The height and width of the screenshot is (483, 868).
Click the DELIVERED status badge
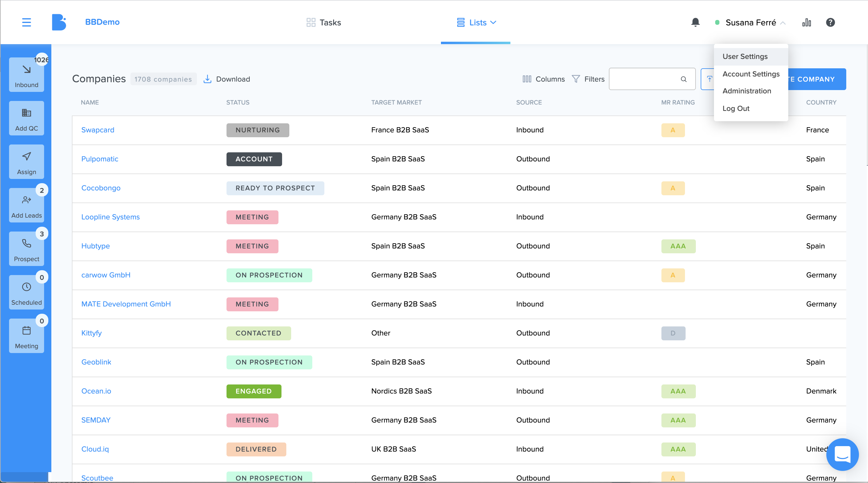[x=256, y=449]
